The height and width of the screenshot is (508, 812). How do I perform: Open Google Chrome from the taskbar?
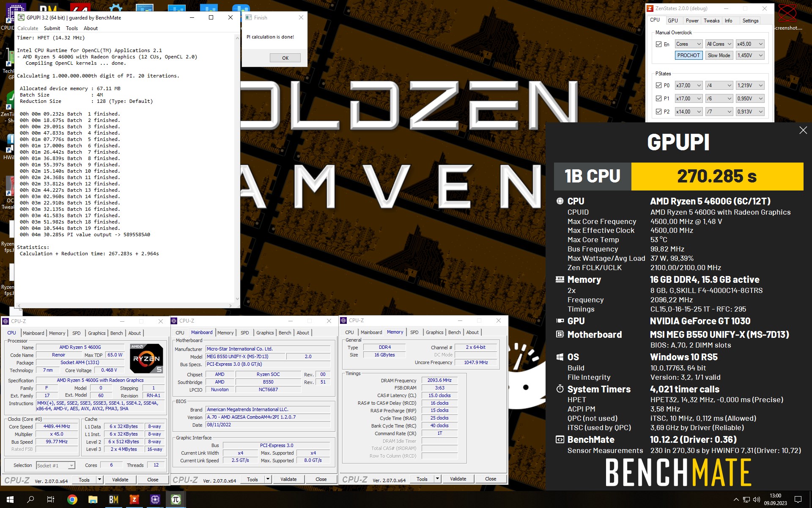(72, 500)
